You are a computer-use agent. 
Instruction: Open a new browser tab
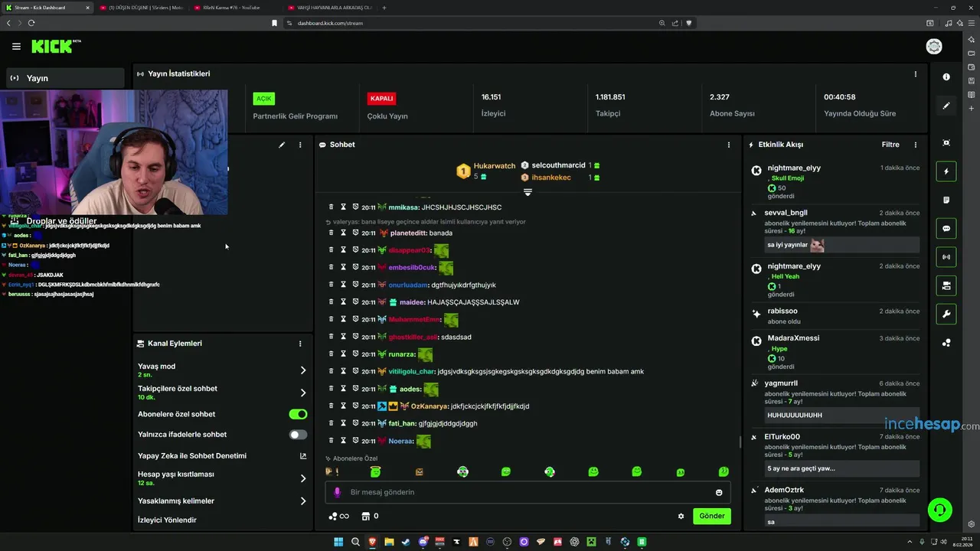[x=384, y=8]
